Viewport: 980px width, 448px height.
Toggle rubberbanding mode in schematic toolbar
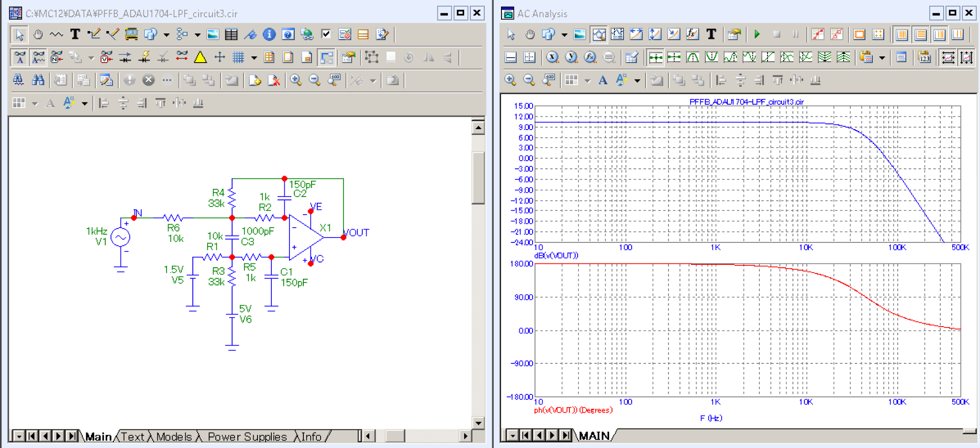326,57
